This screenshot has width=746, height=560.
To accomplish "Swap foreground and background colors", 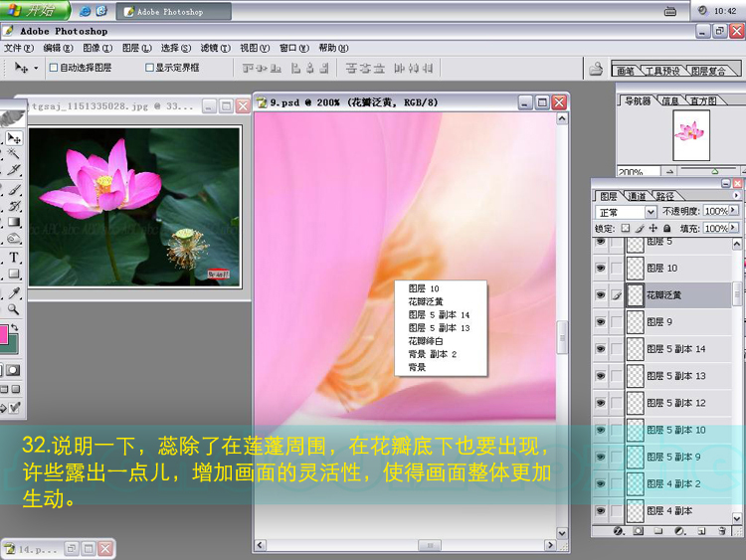I will [x=15, y=327].
